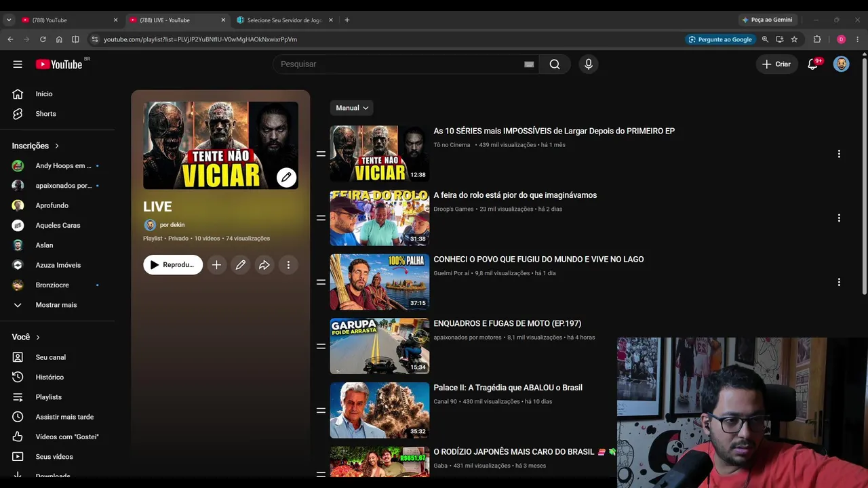Click the title ENQUADROS E FUGAS DE MOTO

tap(507, 324)
